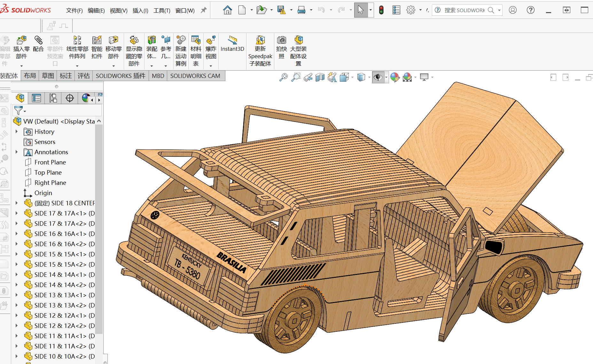Image resolution: width=593 pixels, height=364 pixels.
Task: Click Bill of Materials tool
Action: [x=196, y=51]
